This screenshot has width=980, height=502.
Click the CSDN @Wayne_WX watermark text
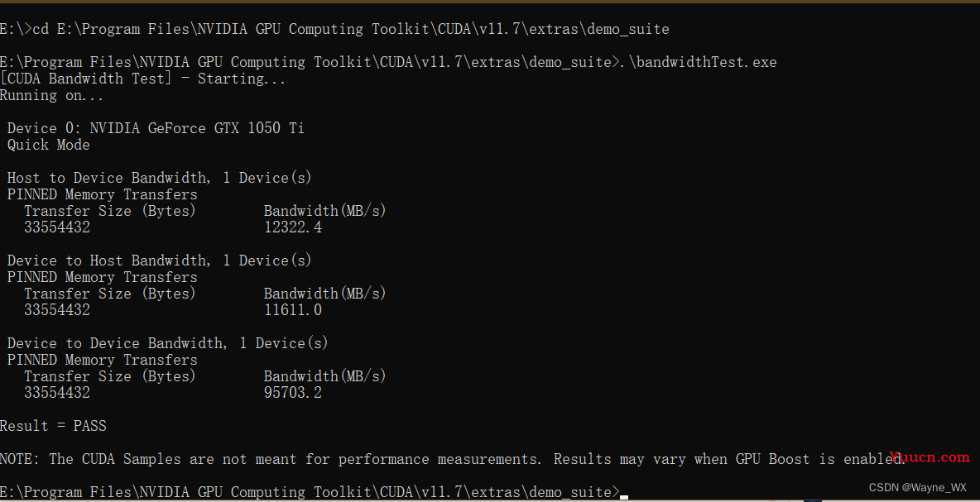pyautogui.click(x=917, y=488)
